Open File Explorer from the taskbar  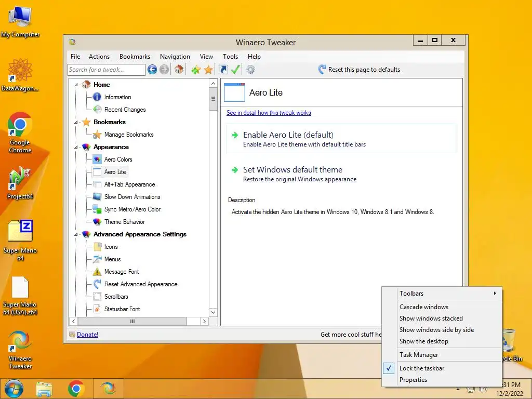(45, 389)
